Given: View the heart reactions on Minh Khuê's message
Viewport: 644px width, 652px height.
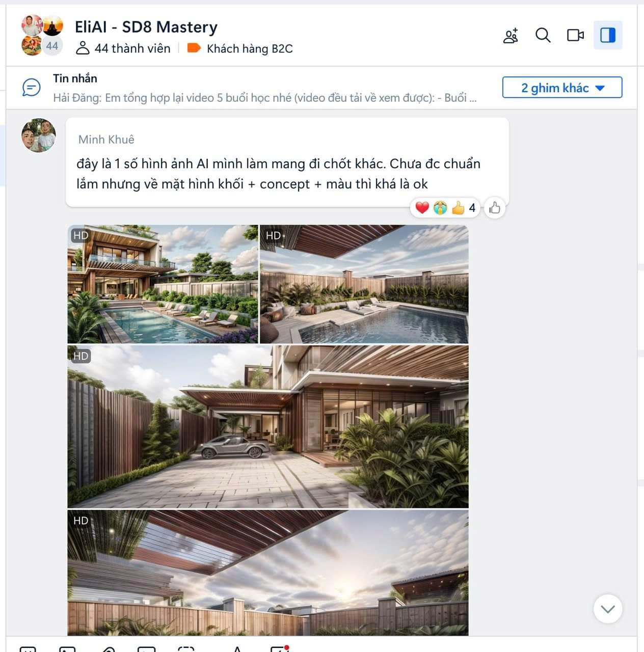Looking at the screenshot, I should 422,208.
